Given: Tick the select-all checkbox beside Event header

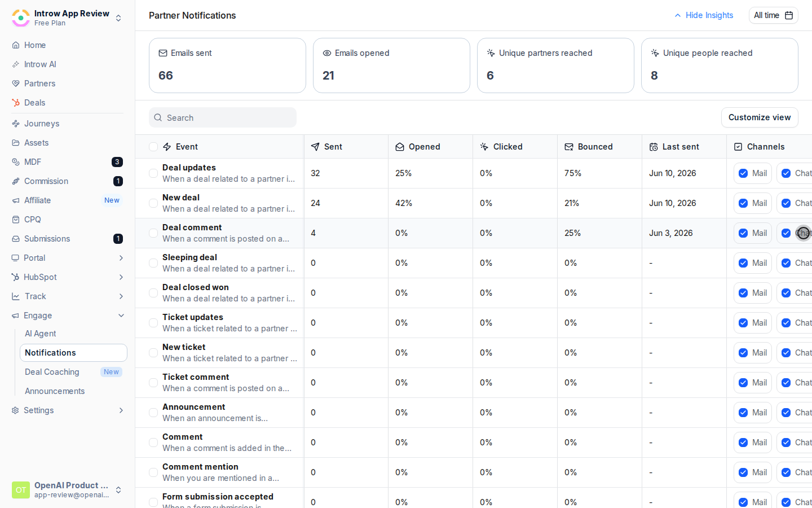Looking at the screenshot, I should 153,147.
